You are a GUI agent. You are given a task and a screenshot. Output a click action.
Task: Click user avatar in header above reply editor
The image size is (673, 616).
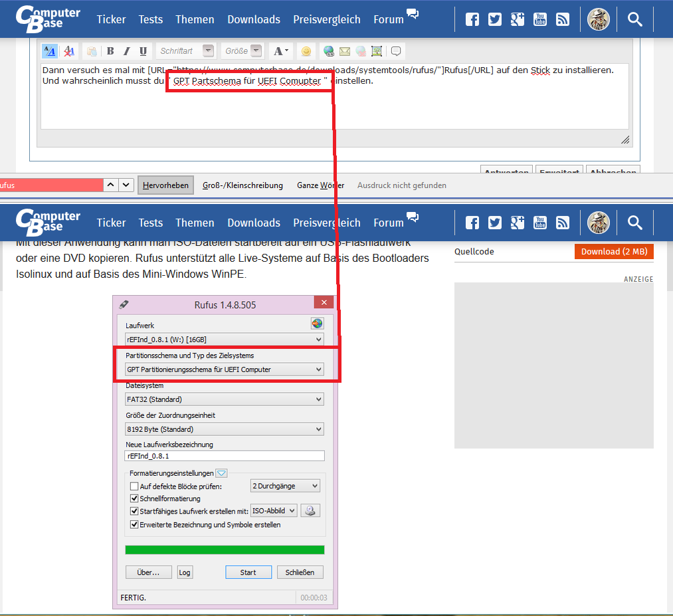[599, 19]
